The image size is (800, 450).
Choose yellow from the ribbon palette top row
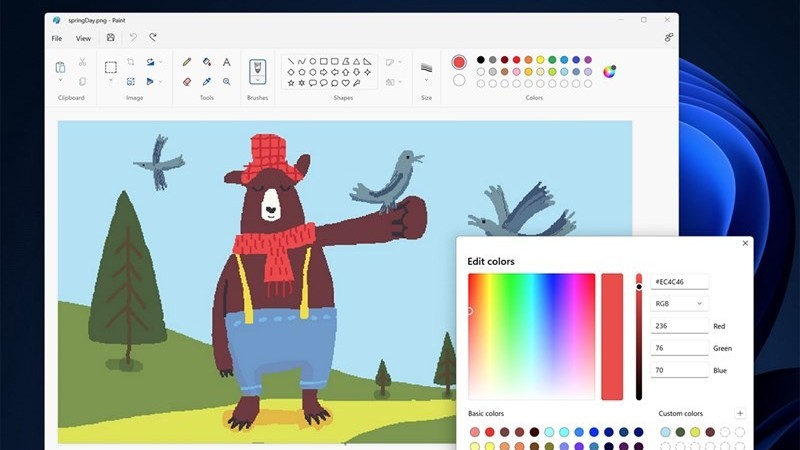coord(540,60)
